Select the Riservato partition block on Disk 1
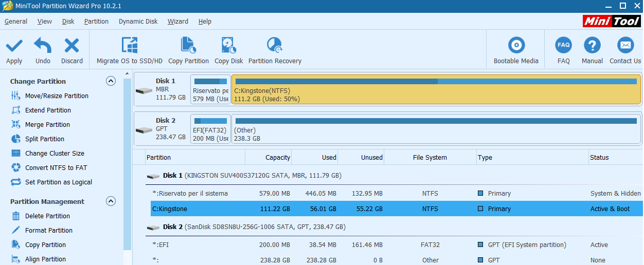 [x=210, y=89]
